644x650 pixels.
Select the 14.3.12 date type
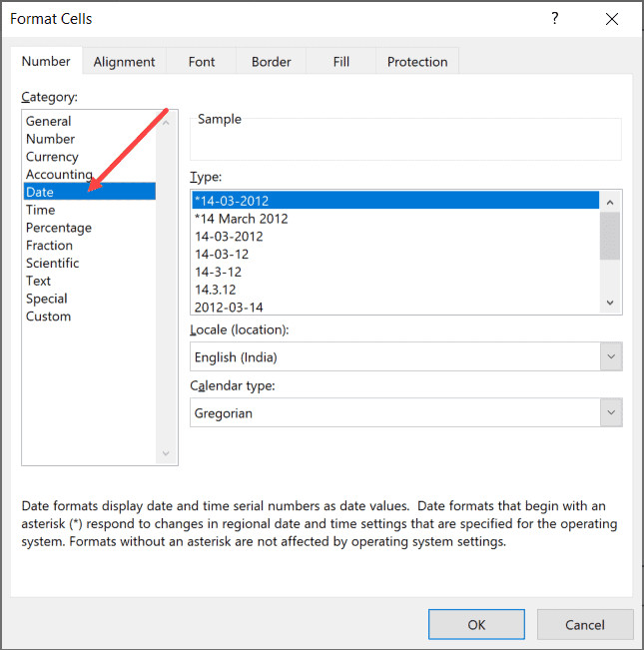(x=216, y=290)
